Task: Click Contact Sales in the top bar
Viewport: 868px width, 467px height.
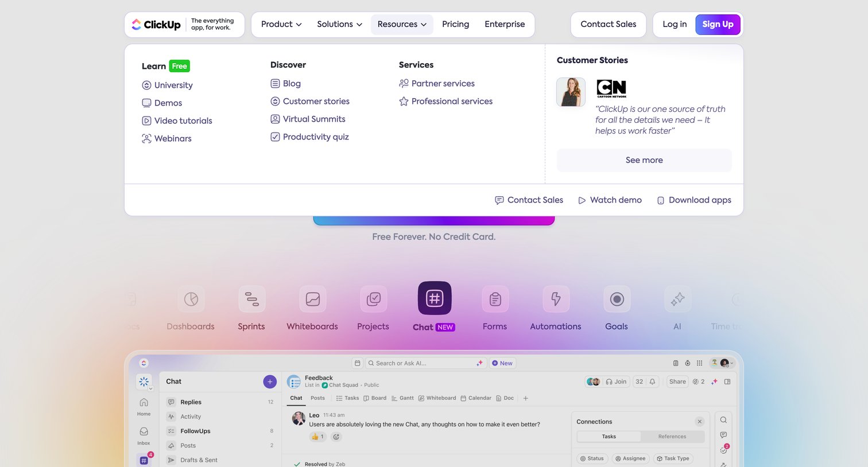Action: pos(608,24)
